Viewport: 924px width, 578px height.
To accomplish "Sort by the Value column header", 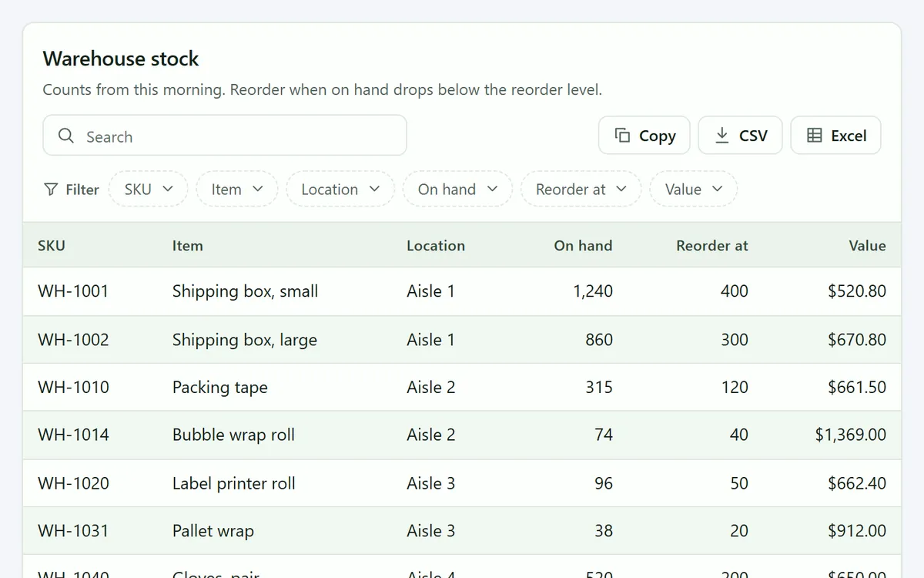I will (868, 246).
